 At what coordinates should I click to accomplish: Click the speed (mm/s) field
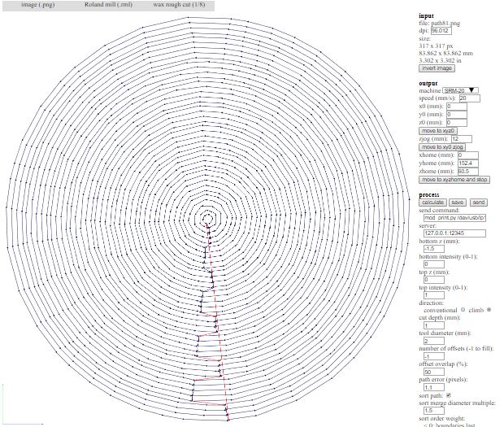click(470, 98)
